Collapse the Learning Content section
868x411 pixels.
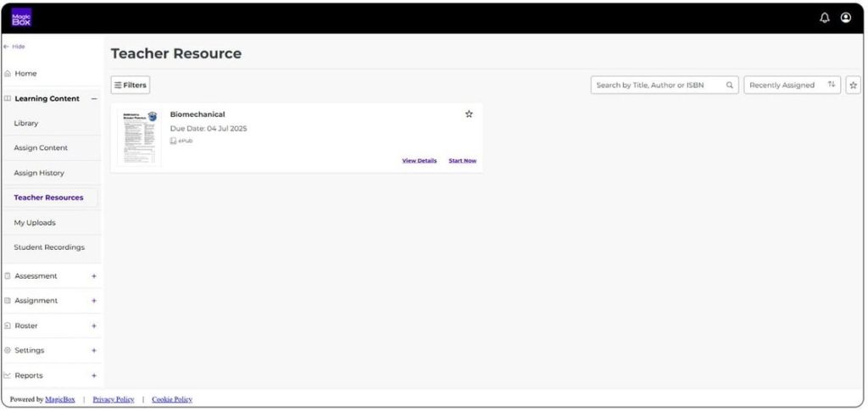click(93, 99)
